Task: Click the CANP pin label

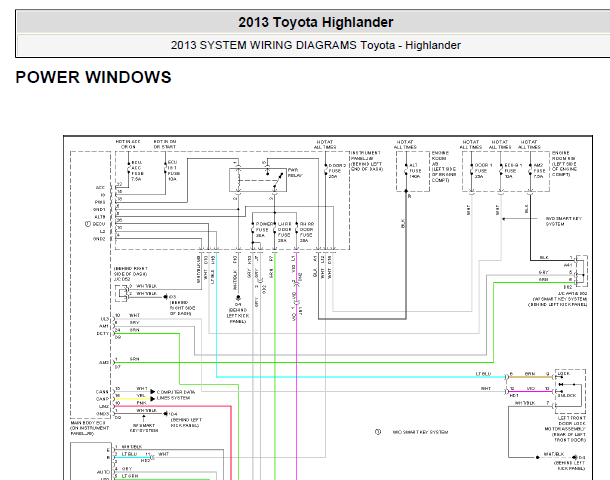Action: point(102,399)
